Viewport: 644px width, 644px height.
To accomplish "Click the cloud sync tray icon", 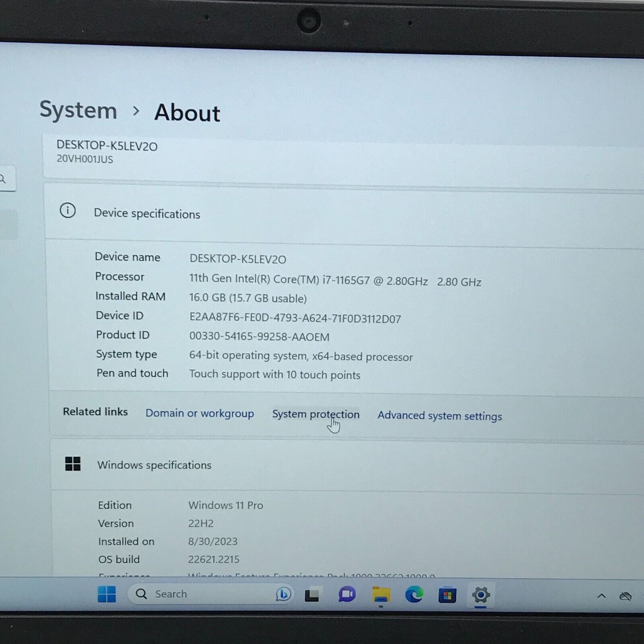I will point(625,596).
